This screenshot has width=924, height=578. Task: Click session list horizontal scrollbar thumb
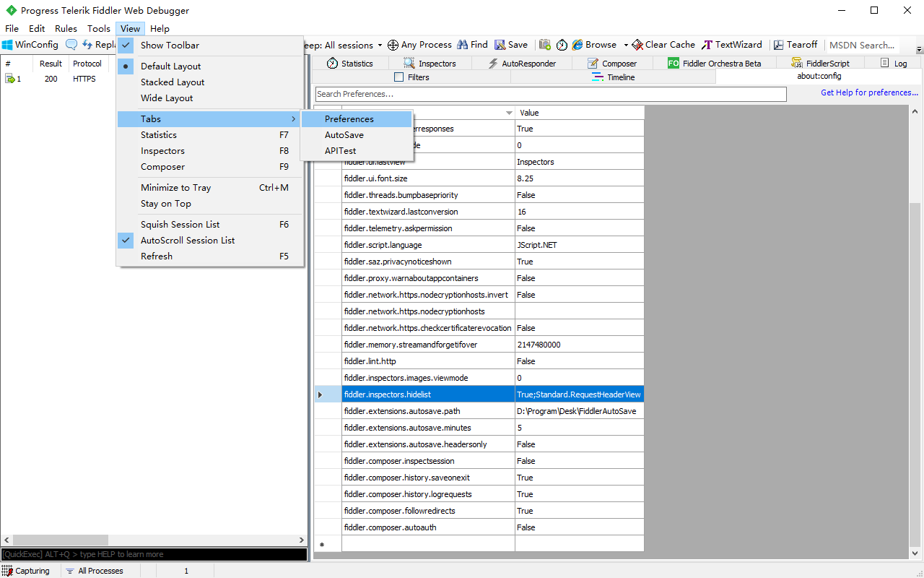coord(61,540)
